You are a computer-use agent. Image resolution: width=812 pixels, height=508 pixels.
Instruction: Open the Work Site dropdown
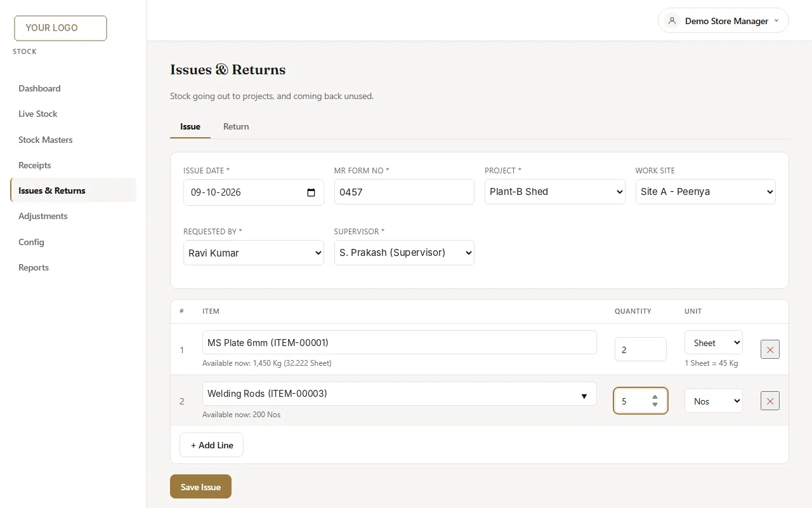705,192
